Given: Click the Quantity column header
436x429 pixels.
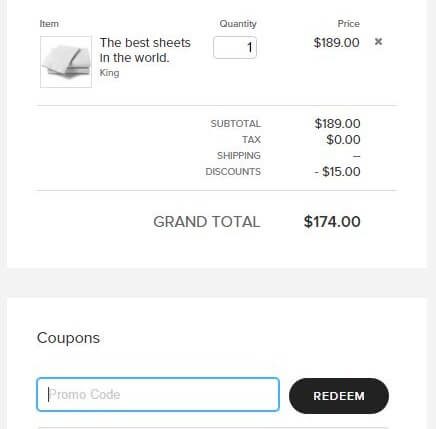Looking at the screenshot, I should [238, 24].
